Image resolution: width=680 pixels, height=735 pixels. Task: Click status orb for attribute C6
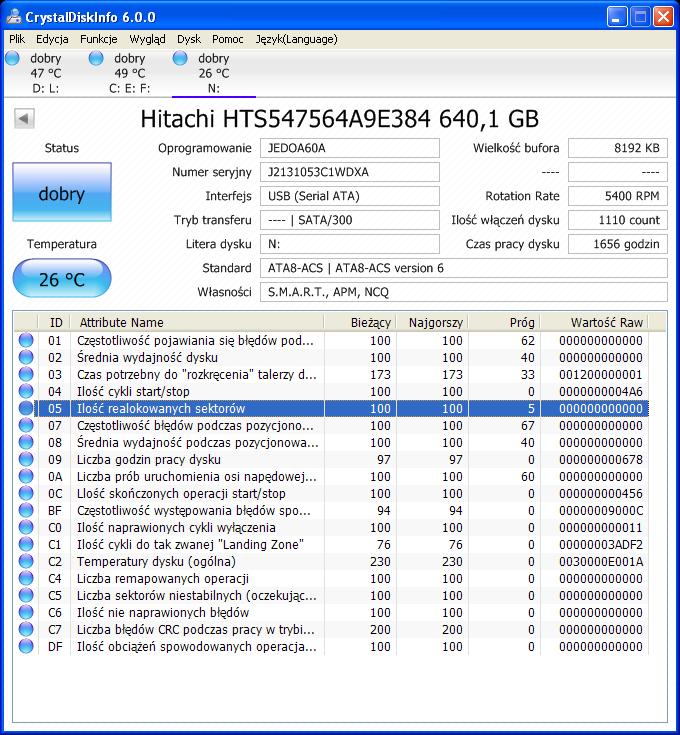26,612
